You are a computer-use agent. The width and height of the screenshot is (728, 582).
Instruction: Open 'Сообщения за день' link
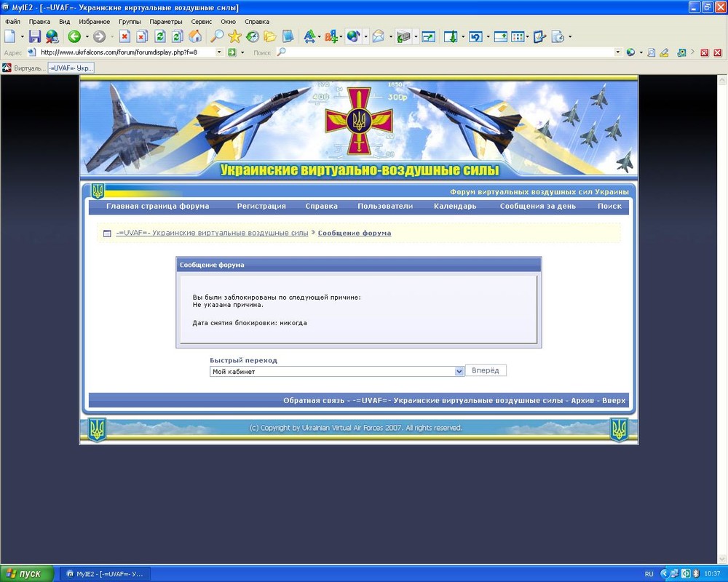[538, 206]
